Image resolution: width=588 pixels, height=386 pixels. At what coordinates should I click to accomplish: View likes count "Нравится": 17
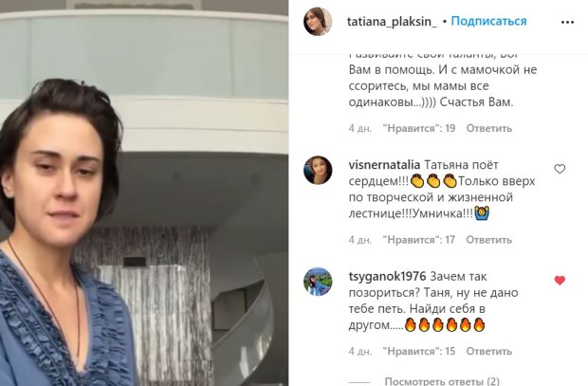click(x=419, y=240)
